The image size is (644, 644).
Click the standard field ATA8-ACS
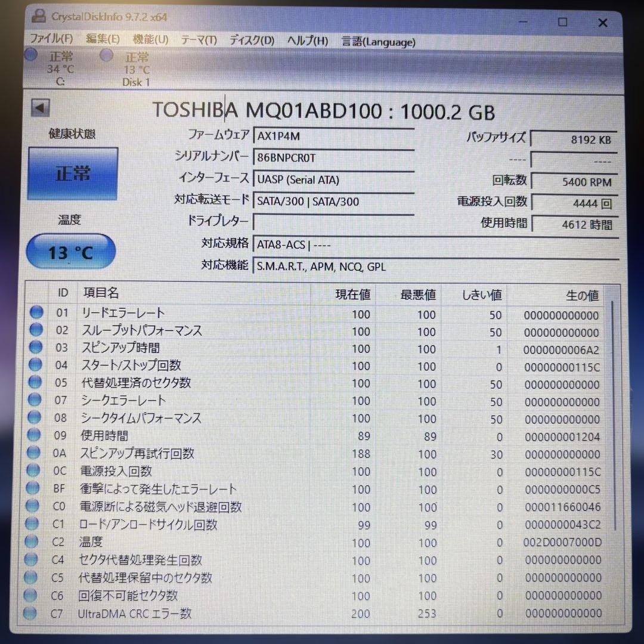436,245
